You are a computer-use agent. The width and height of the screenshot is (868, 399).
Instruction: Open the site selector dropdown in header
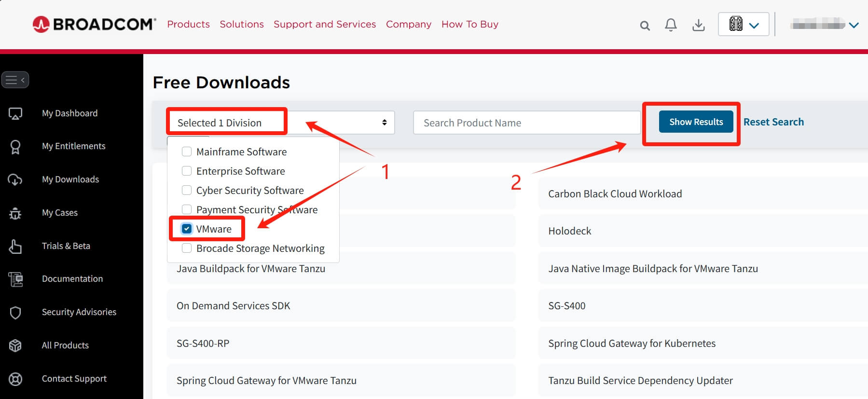[744, 24]
